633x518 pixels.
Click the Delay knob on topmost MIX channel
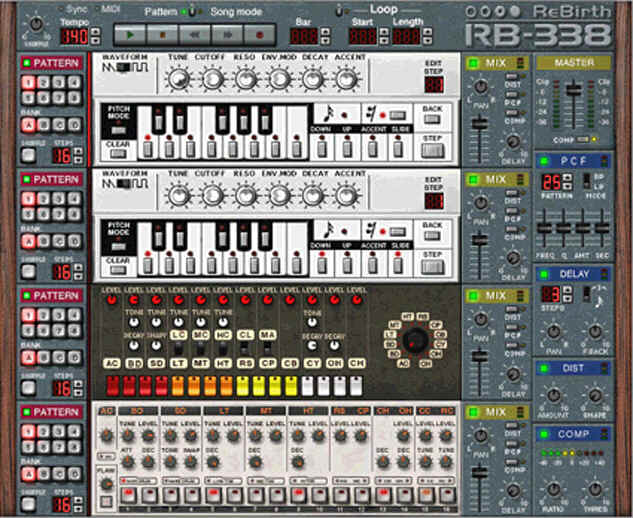[513, 141]
